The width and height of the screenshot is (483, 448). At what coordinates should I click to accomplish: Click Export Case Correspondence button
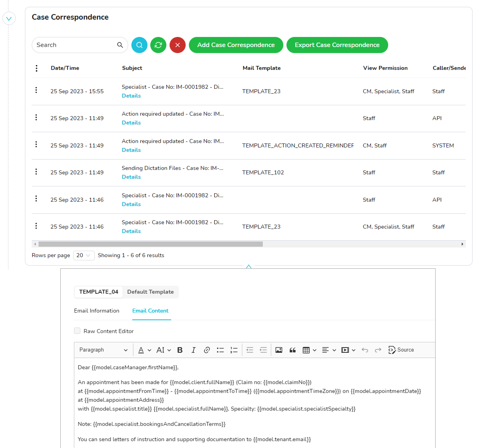click(x=337, y=45)
